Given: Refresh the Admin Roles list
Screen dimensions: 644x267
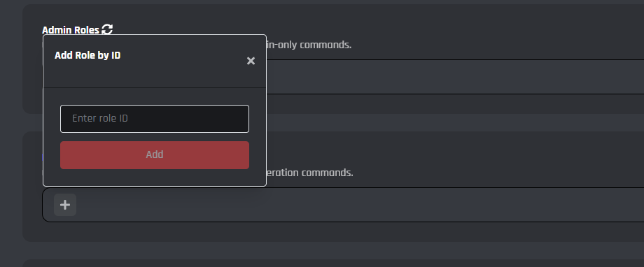Looking at the screenshot, I should (x=107, y=29).
